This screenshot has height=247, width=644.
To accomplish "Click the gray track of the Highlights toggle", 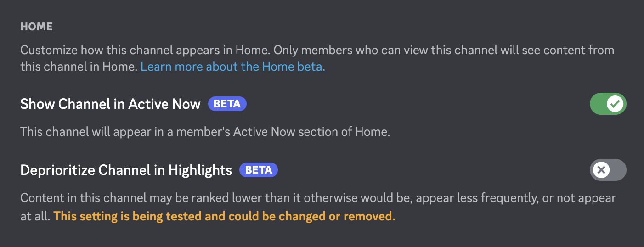I will tap(618, 170).
